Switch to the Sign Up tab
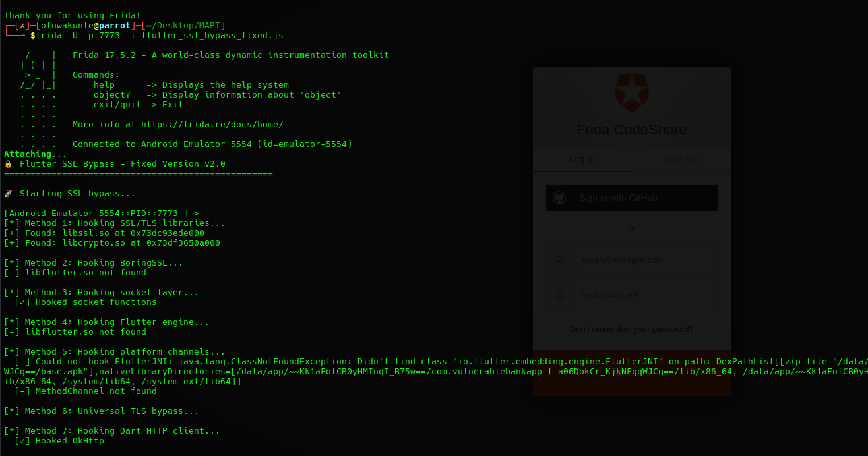 (x=681, y=159)
